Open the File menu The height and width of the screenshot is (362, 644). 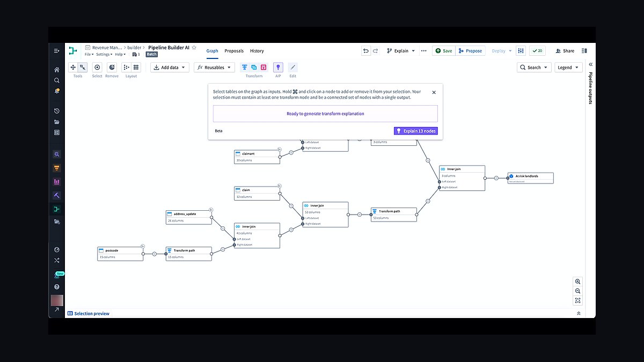pyautogui.click(x=89, y=54)
